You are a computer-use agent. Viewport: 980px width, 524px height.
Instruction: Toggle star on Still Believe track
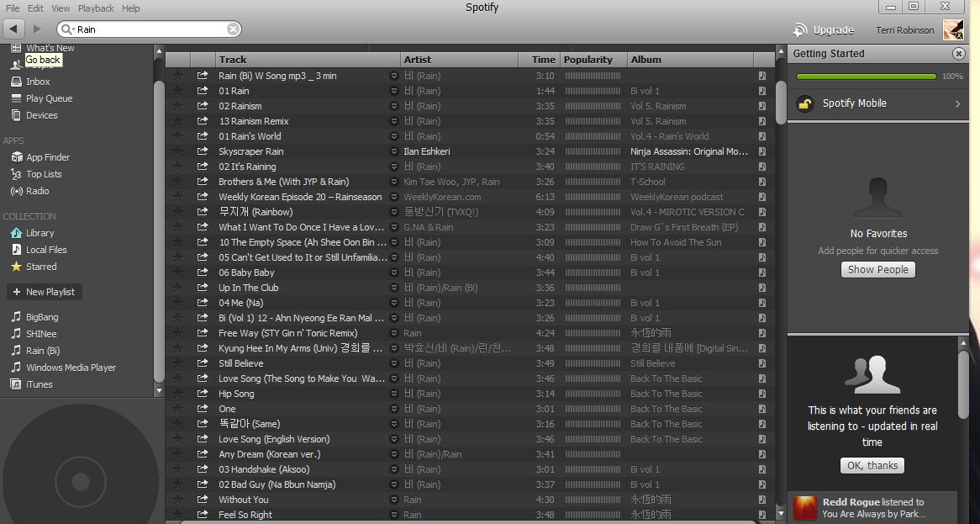click(x=177, y=363)
